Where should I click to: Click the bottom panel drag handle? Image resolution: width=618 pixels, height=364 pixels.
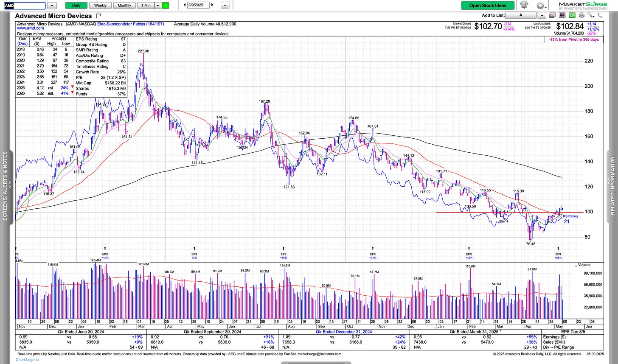point(316,363)
